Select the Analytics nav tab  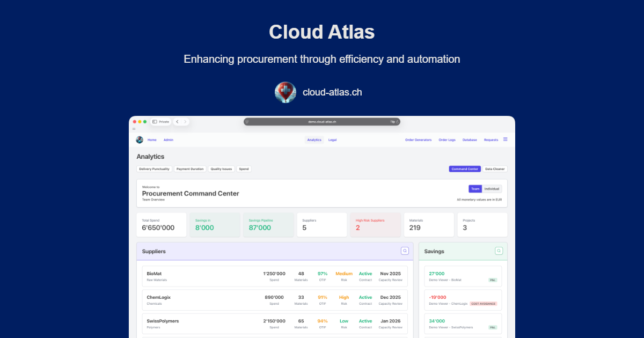point(314,140)
